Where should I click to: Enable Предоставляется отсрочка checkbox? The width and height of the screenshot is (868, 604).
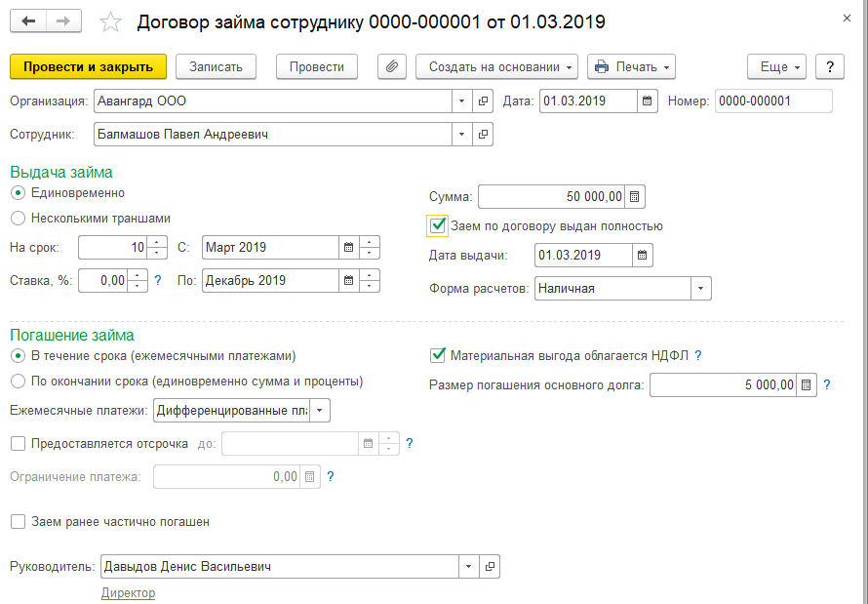tap(19, 443)
